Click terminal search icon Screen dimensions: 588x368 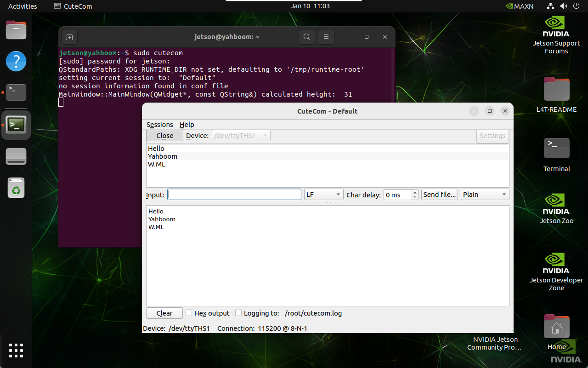(x=307, y=37)
